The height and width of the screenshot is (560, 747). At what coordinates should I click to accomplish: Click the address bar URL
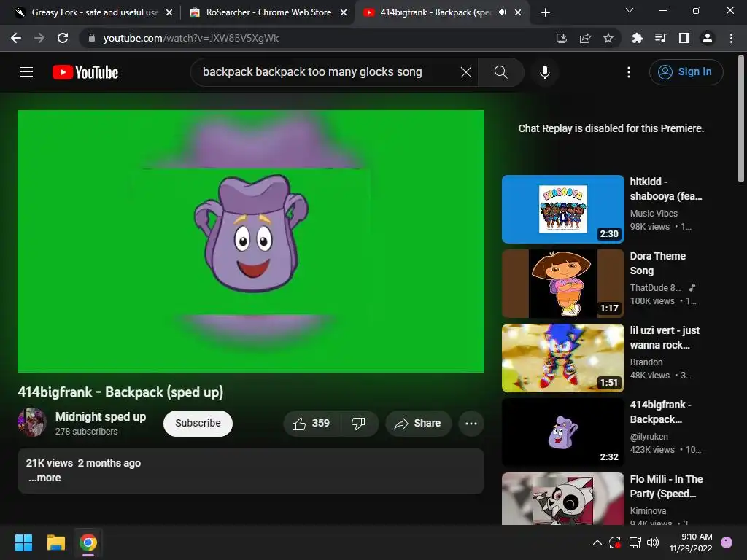tap(190, 38)
